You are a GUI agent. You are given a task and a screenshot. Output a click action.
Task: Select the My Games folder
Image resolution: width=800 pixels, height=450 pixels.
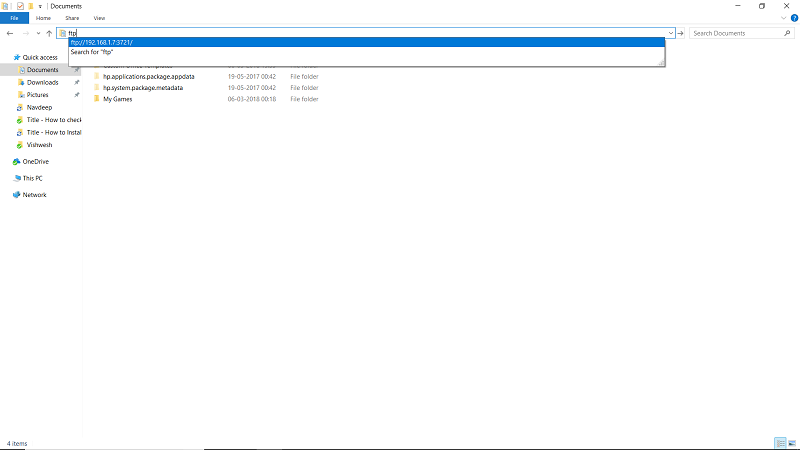(117, 99)
